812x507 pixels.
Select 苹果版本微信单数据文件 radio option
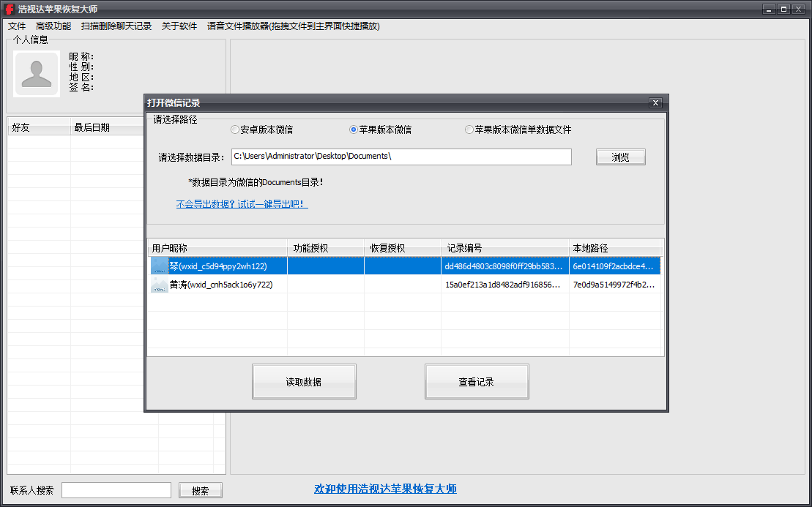click(x=518, y=129)
